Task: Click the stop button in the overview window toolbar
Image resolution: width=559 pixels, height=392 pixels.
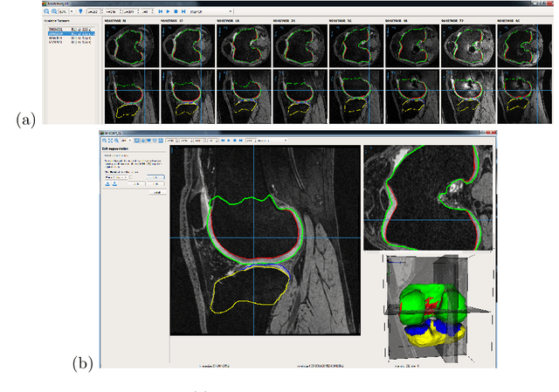Action: [x=176, y=11]
